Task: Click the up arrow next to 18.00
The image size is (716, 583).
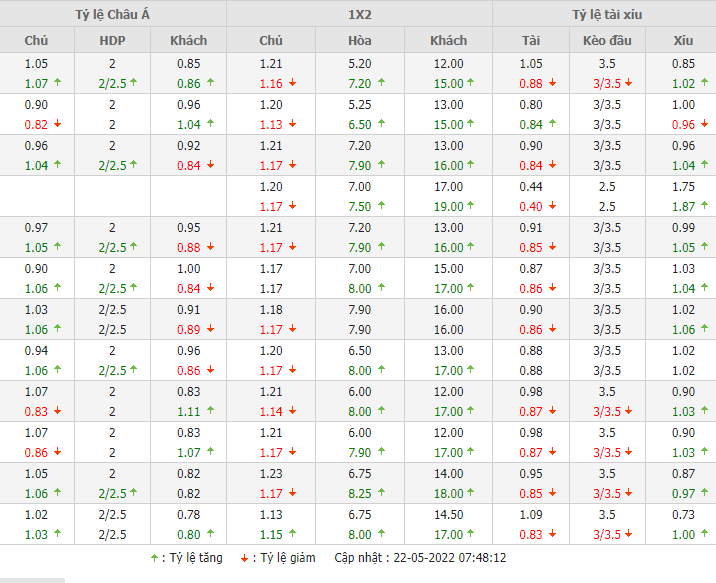Action: coord(470,494)
